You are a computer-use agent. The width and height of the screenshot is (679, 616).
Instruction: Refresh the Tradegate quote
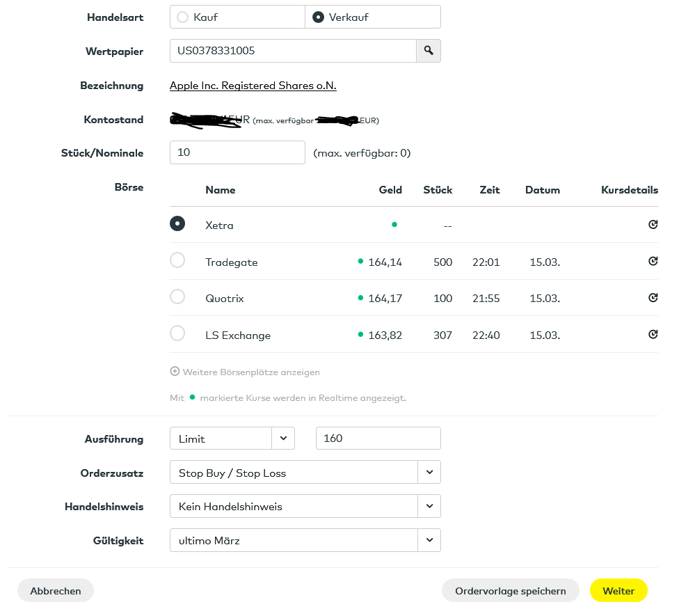pyautogui.click(x=653, y=262)
